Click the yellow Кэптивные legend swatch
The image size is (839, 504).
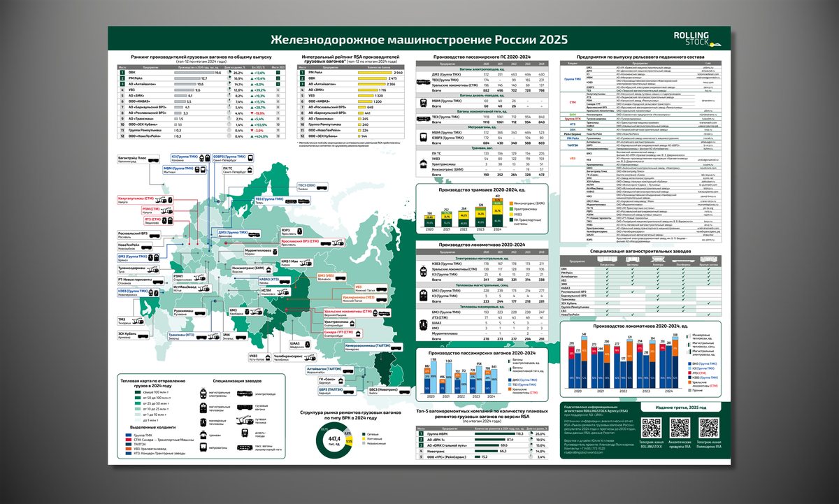tap(364, 438)
